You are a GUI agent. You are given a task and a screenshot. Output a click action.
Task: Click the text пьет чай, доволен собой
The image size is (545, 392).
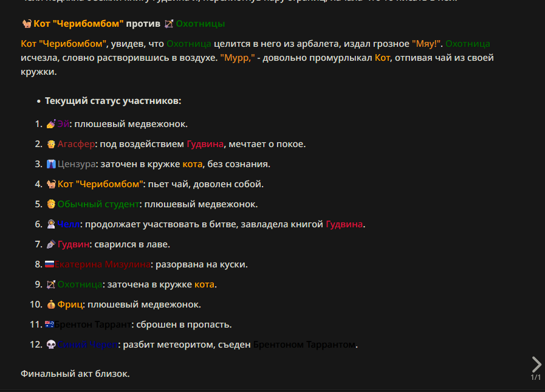pyautogui.click(x=206, y=184)
